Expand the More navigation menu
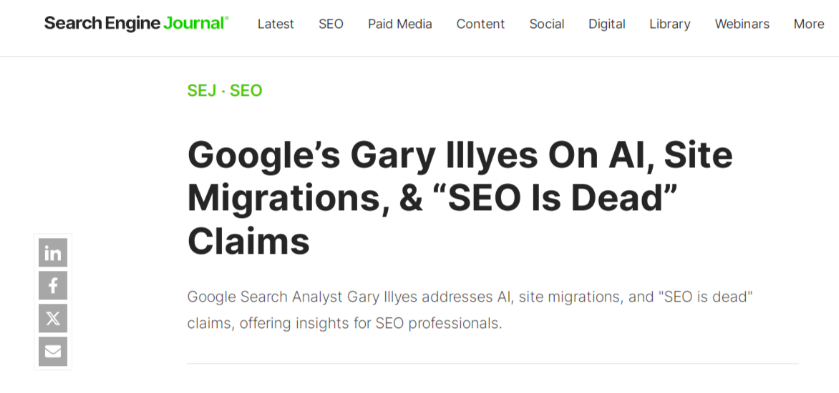 (809, 24)
